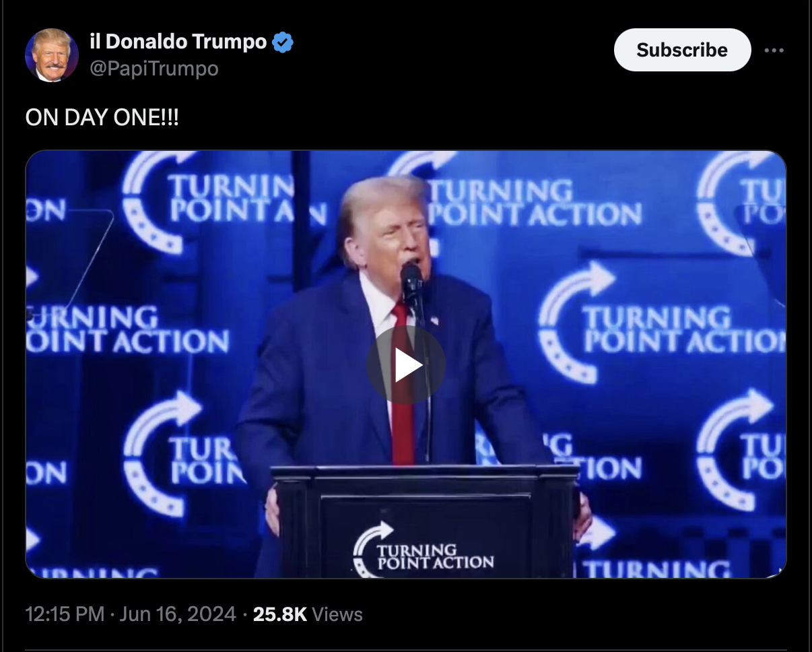Image resolution: width=812 pixels, height=652 pixels.
Task: Click the blue verified checkmark badge
Action: tap(283, 42)
